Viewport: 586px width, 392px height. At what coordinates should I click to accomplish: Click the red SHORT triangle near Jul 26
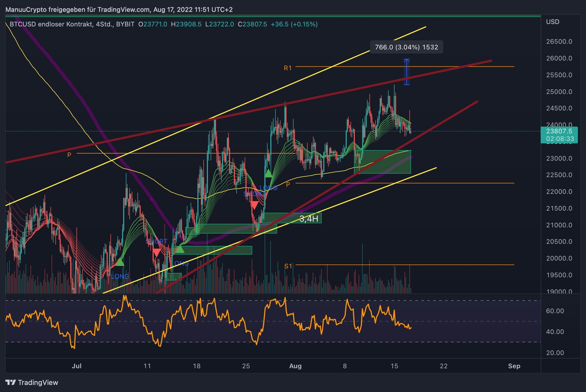(254, 205)
